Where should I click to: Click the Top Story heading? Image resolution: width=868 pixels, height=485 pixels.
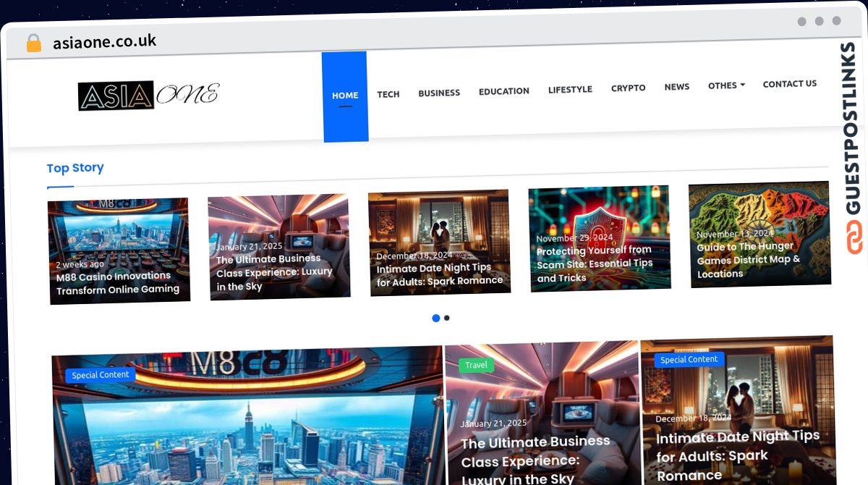pyautogui.click(x=75, y=168)
